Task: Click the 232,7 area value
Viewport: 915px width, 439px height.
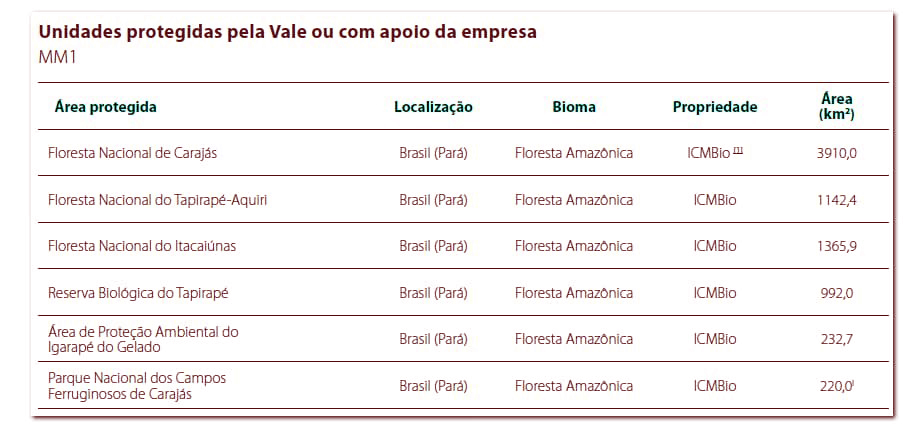Action: (x=837, y=339)
